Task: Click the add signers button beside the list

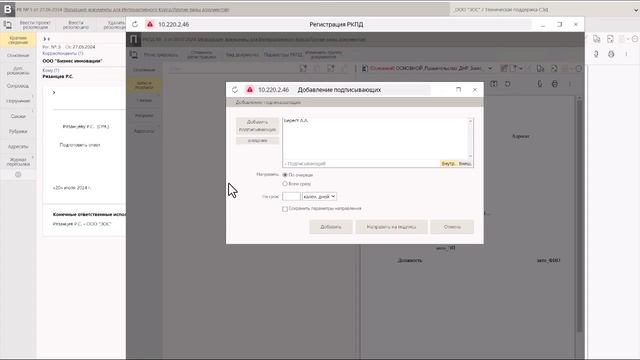Action: (x=258, y=126)
